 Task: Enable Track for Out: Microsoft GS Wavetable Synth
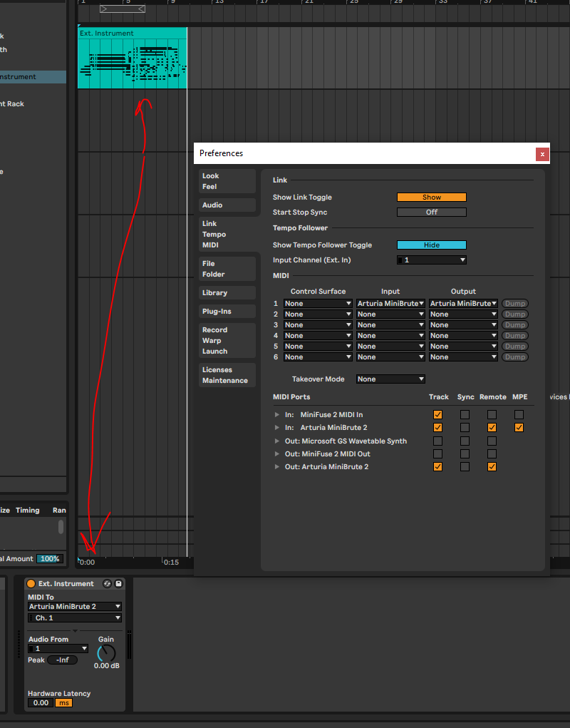437,441
